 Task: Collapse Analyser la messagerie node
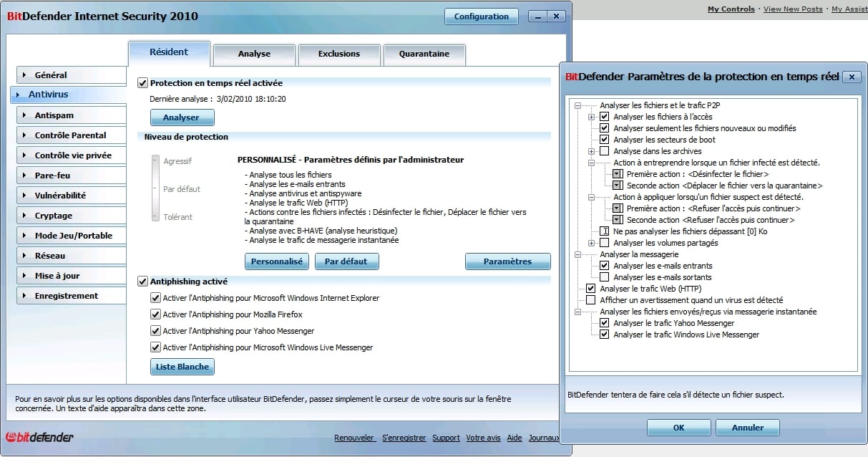(578, 254)
